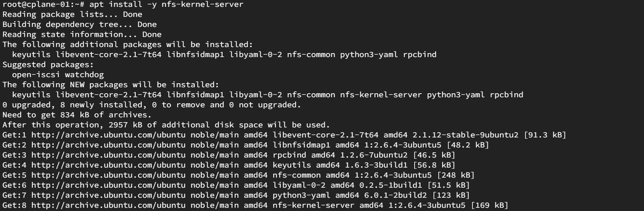Image resolution: width=644 pixels, height=211 pixels.
Task: Click the 'Reading package lists... Done' line
Action: (72, 14)
